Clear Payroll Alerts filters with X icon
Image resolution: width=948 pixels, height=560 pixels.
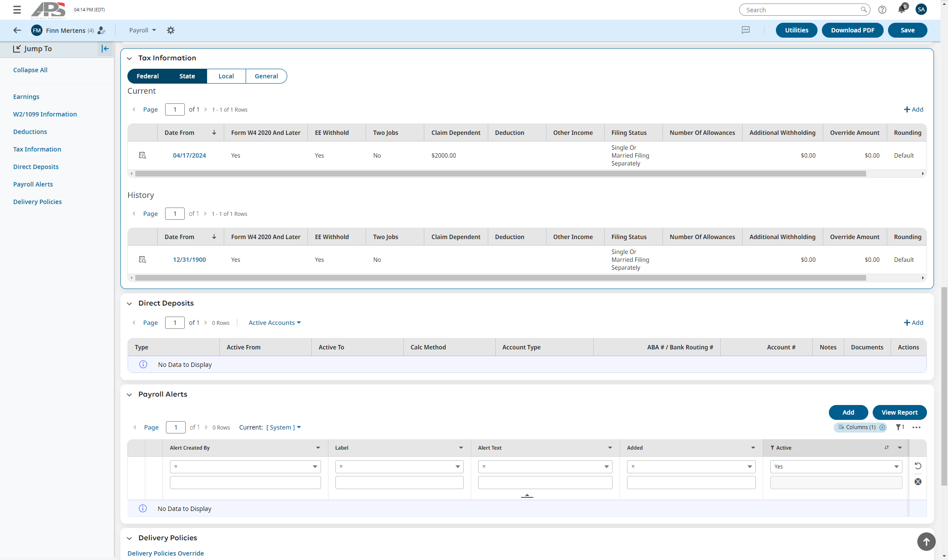point(918,482)
